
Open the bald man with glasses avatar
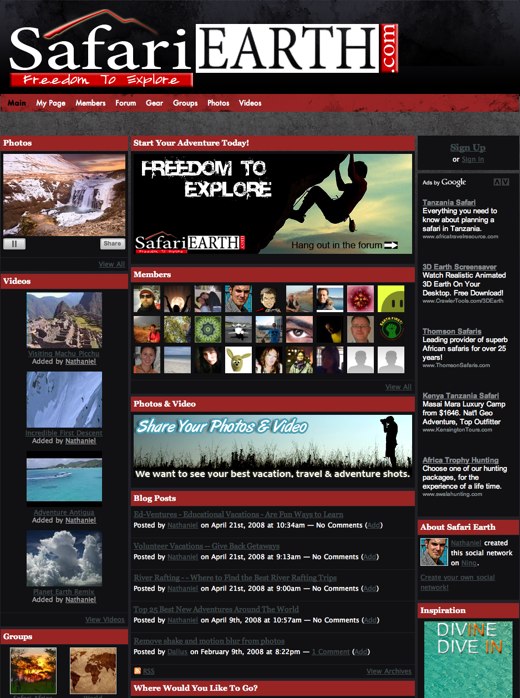point(360,329)
